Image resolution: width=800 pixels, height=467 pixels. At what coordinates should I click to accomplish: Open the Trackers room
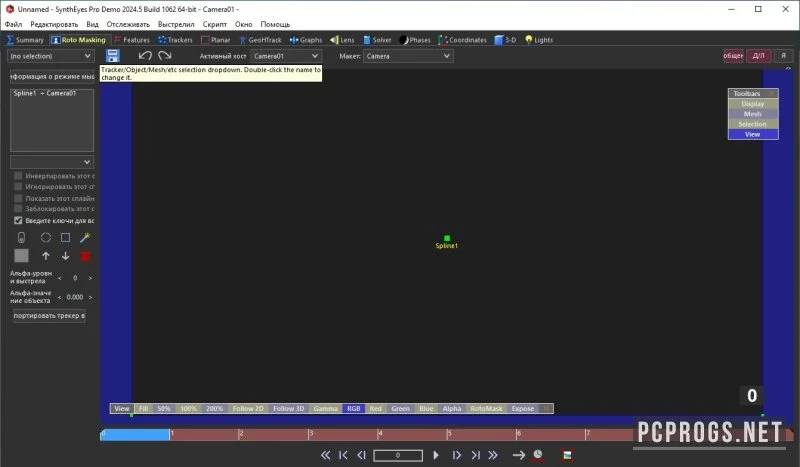[x=176, y=40]
